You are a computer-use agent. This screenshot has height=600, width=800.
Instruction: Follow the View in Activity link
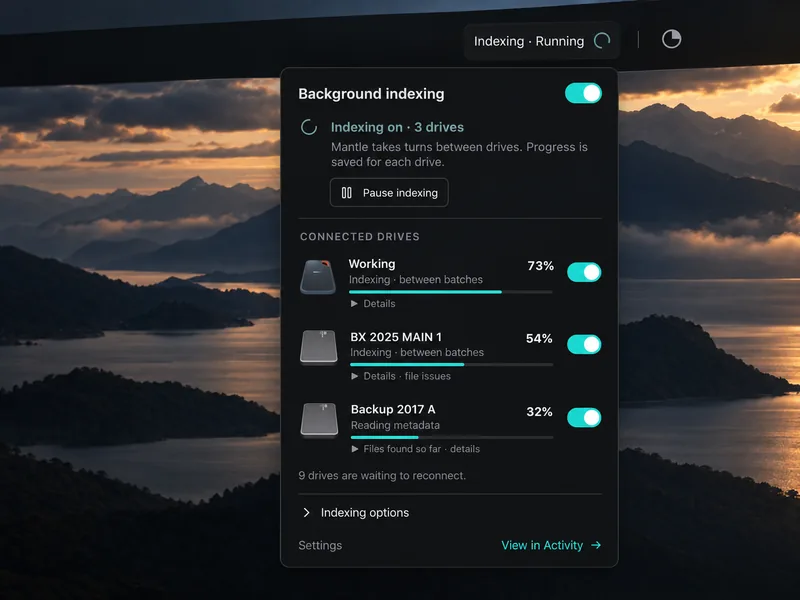[551, 545]
